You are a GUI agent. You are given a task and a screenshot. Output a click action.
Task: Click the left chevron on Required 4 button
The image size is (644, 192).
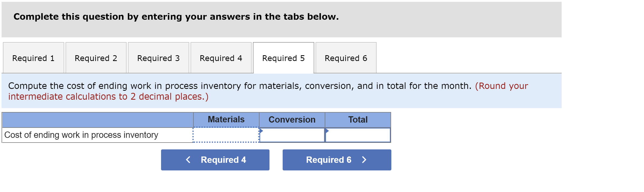click(x=188, y=160)
